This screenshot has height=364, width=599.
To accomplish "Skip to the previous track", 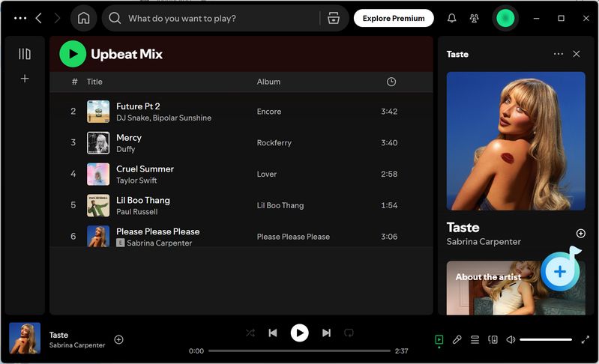I will [x=273, y=333].
